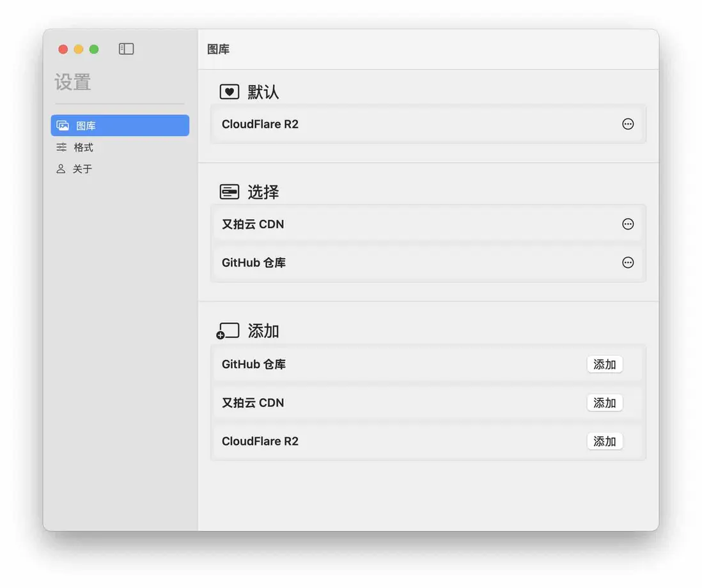Toggle the sidebar using the titlebar icon
702x588 pixels.
pyautogui.click(x=126, y=49)
